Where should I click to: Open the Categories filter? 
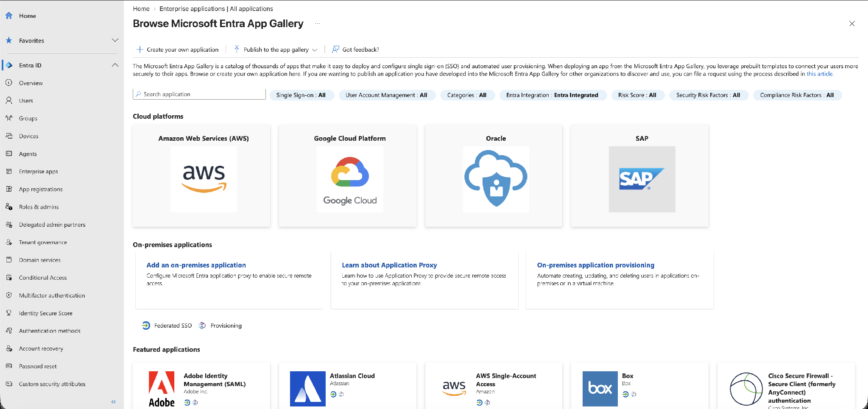tap(467, 95)
